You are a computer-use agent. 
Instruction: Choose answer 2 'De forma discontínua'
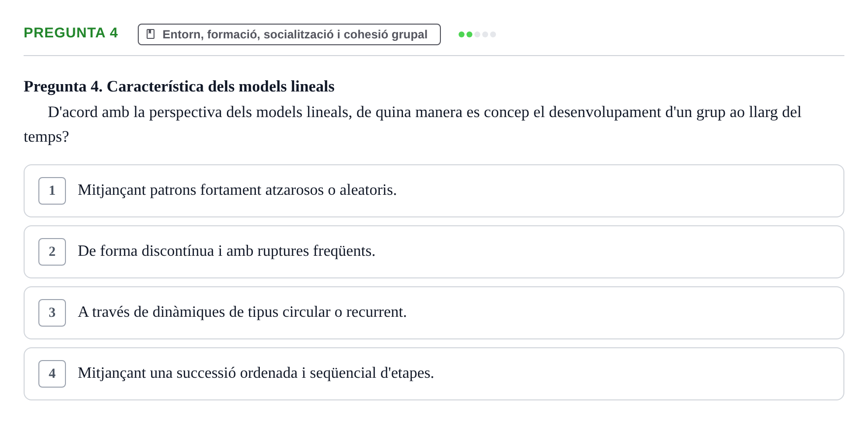pyautogui.click(x=434, y=252)
